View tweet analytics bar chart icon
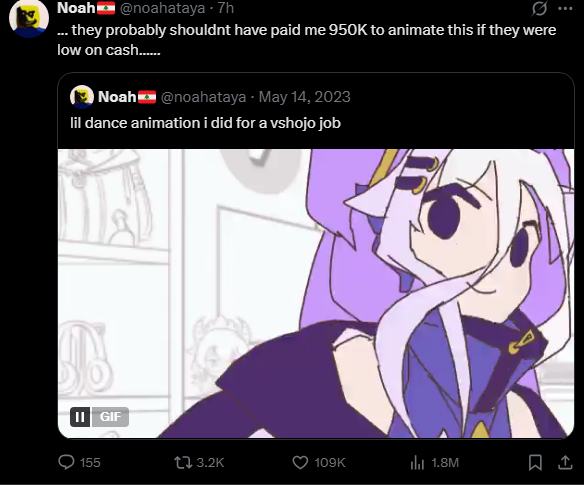 417,463
